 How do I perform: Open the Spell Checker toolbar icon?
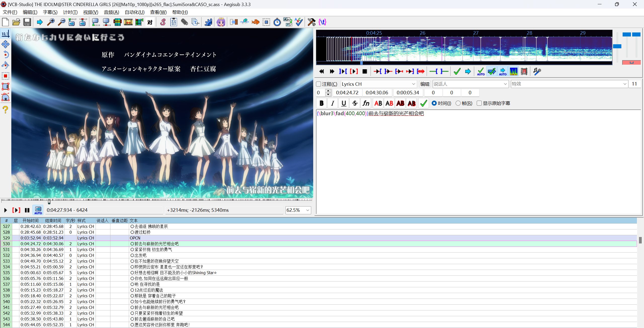point(299,22)
